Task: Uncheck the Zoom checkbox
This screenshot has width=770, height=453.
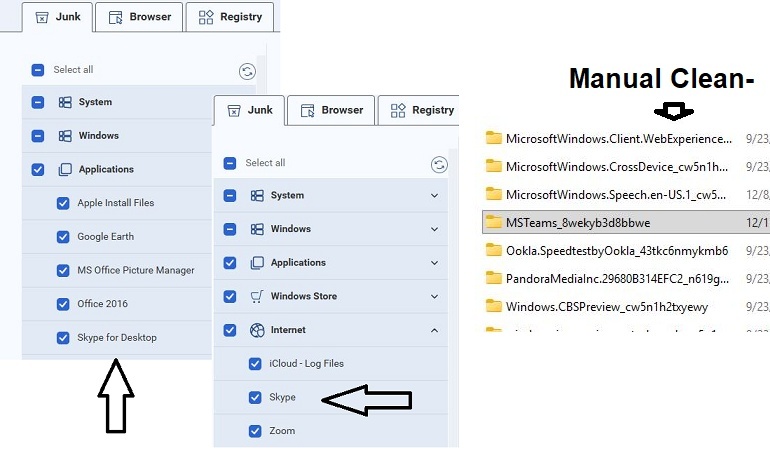Action: tap(255, 431)
